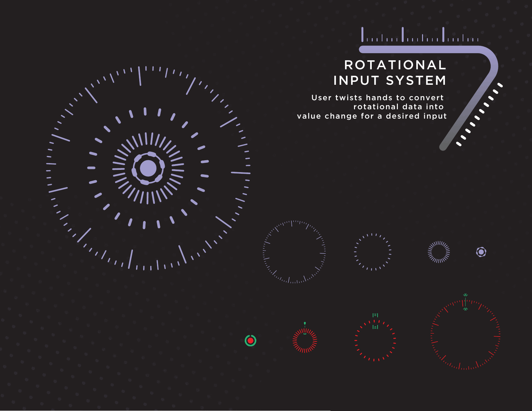Select the small purple radial burst ring
Image resolution: width=532 pixels, height=411 pixels.
[438, 252]
